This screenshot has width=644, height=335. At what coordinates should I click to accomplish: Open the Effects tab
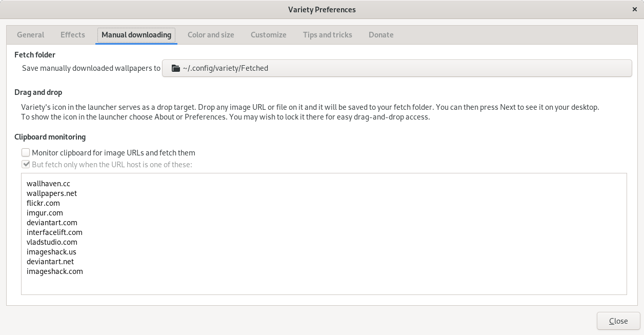[73, 35]
